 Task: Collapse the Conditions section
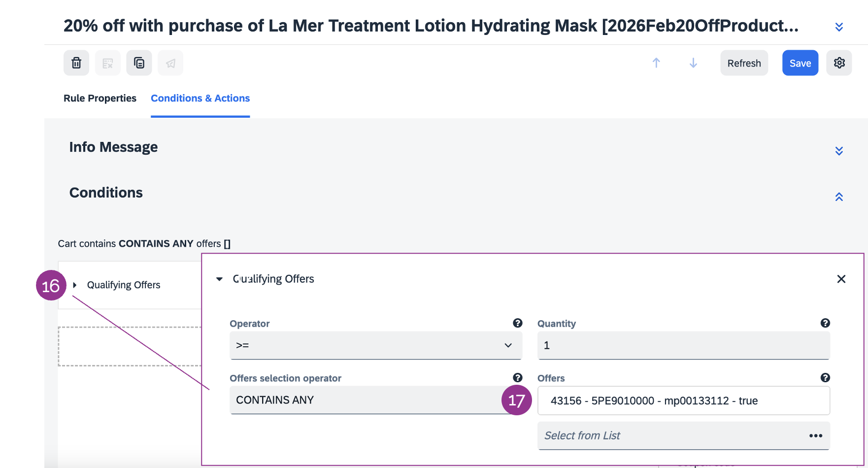(x=839, y=197)
